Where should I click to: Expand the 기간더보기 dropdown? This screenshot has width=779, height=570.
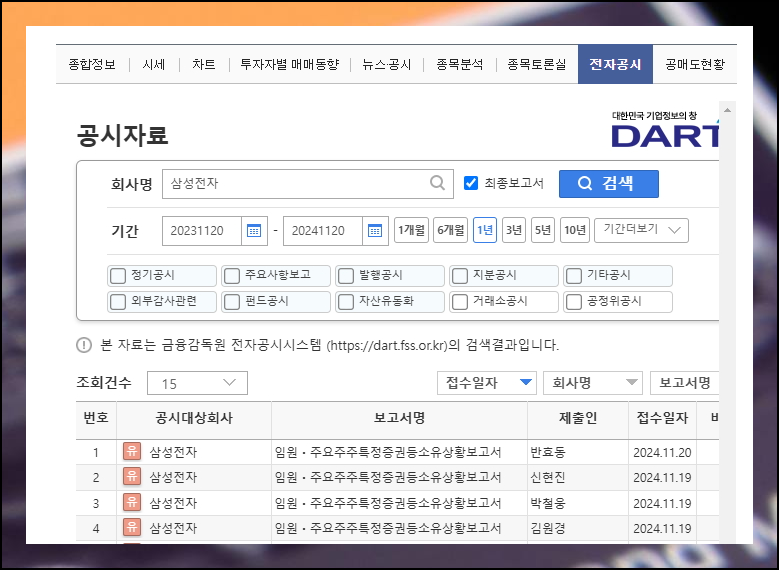(641, 230)
